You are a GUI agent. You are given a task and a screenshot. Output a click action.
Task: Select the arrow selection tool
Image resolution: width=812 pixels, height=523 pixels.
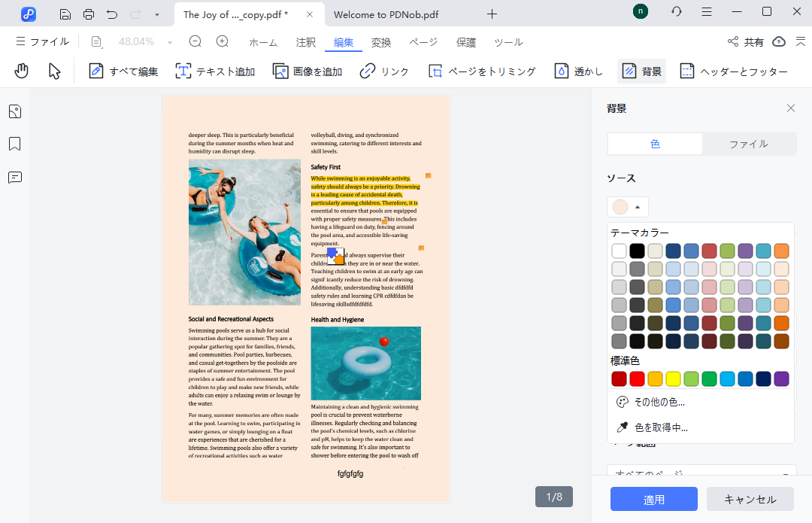54,71
